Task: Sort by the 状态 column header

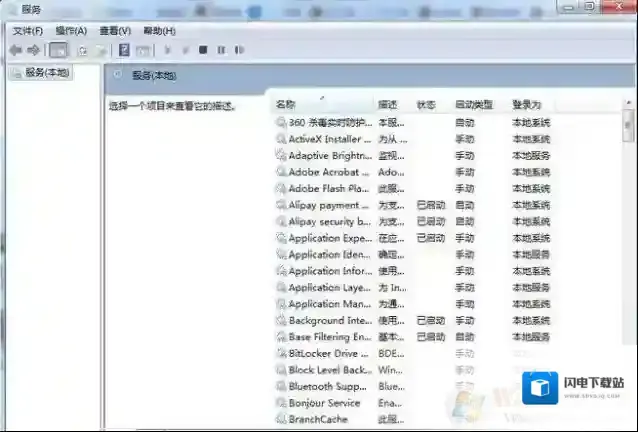Action: pyautogui.click(x=426, y=105)
